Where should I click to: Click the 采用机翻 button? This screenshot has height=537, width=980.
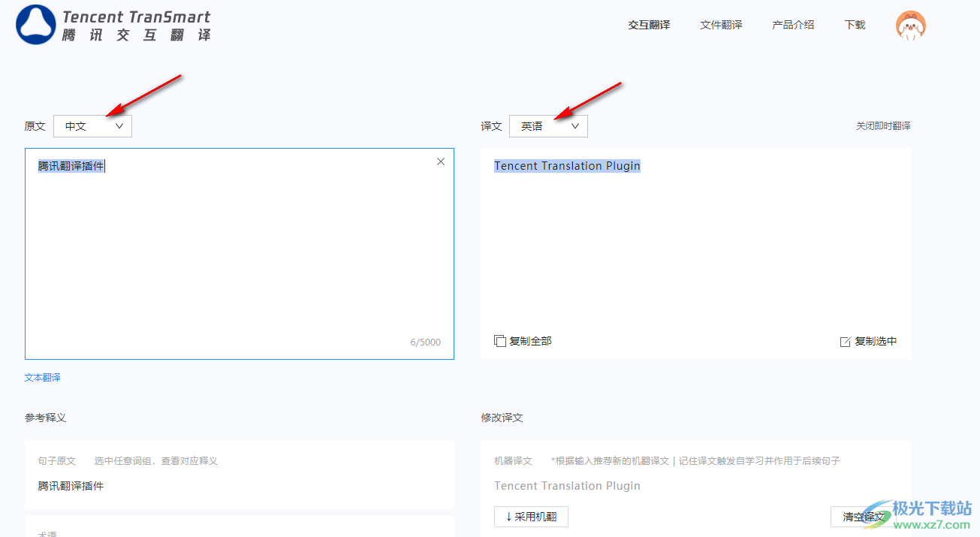pos(531,517)
